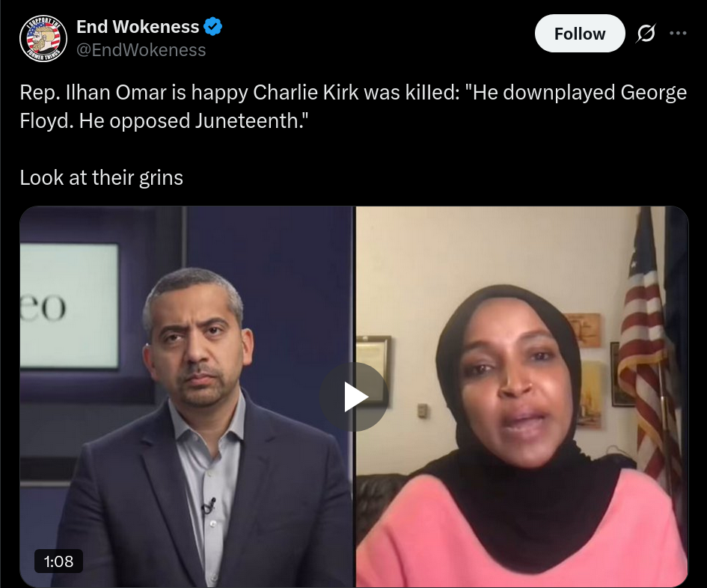The height and width of the screenshot is (588, 707).
Task: Click the 'Look at their grins' line
Action: (102, 177)
